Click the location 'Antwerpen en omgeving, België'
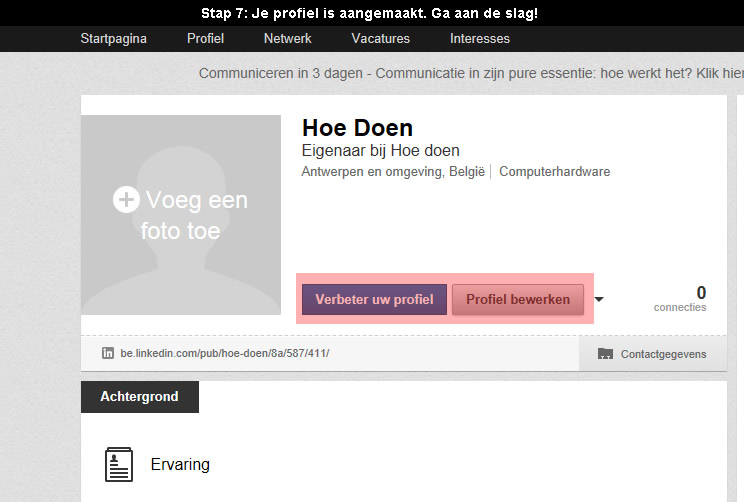The width and height of the screenshot is (744, 502). (393, 171)
